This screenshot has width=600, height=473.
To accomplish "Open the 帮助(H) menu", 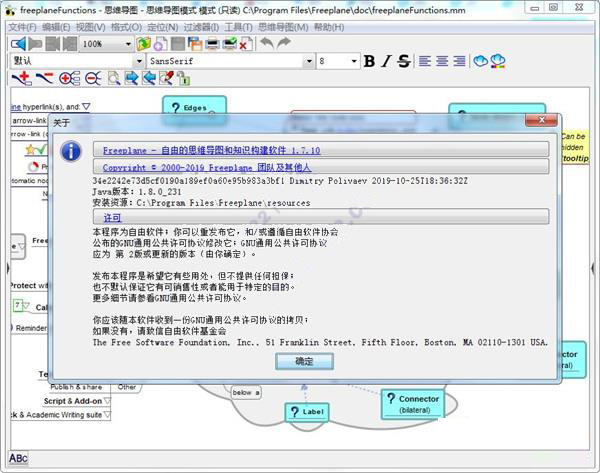I will coord(329,28).
